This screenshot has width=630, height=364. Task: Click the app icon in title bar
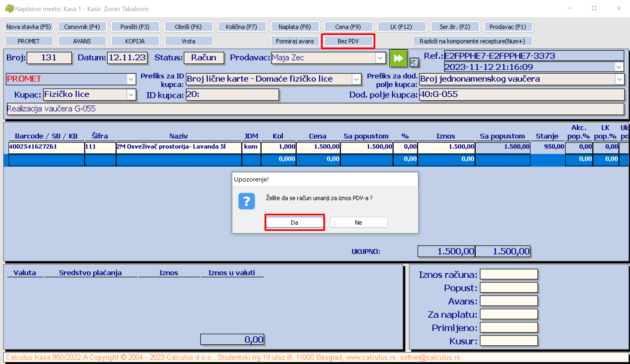pyautogui.click(x=9, y=9)
